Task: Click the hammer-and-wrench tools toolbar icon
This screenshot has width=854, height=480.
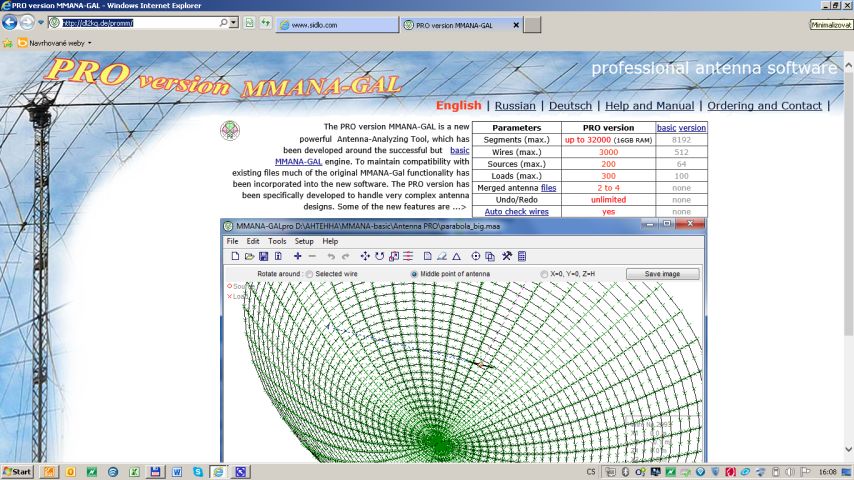Action: (507, 256)
